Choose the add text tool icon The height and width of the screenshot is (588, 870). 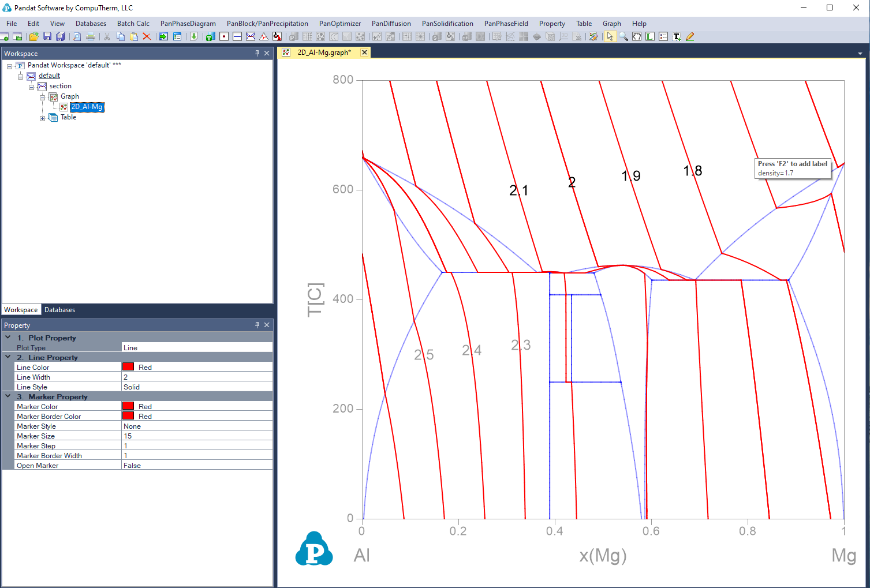tap(677, 36)
